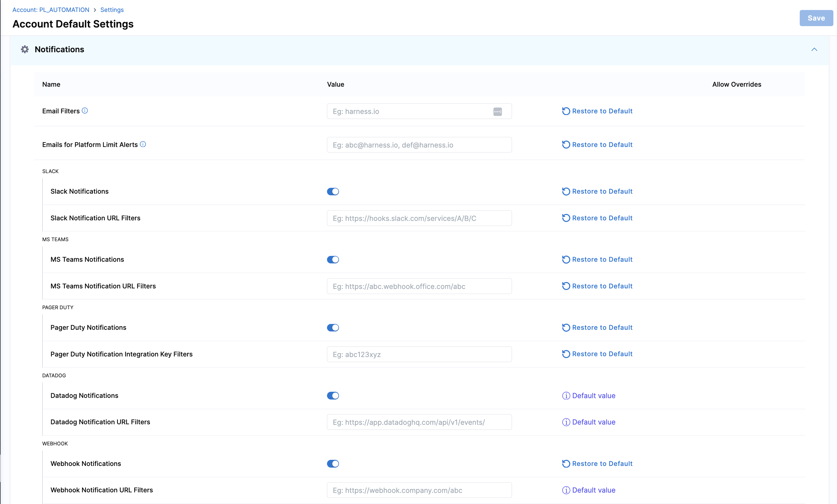This screenshot has height=504, width=837.
Task: Restore MS Teams Notification URL Filters to default
Action: pyautogui.click(x=597, y=286)
